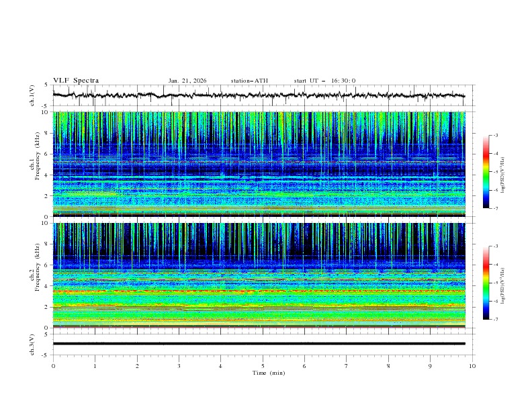The height and width of the screenshot is (411, 532).
Task: Click the ch.3(V) flat waveform panel
Action: (x=262, y=343)
